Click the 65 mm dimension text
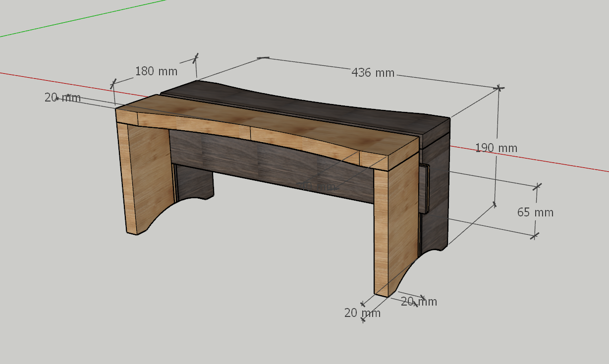 [535, 212]
